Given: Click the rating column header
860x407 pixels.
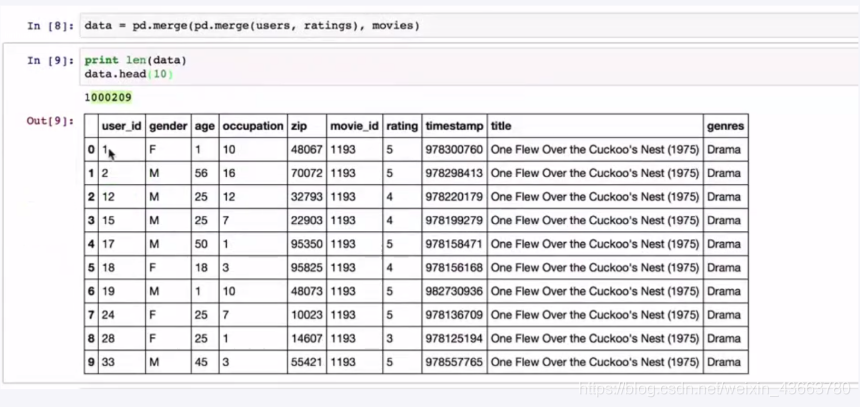Looking at the screenshot, I should click(402, 126).
